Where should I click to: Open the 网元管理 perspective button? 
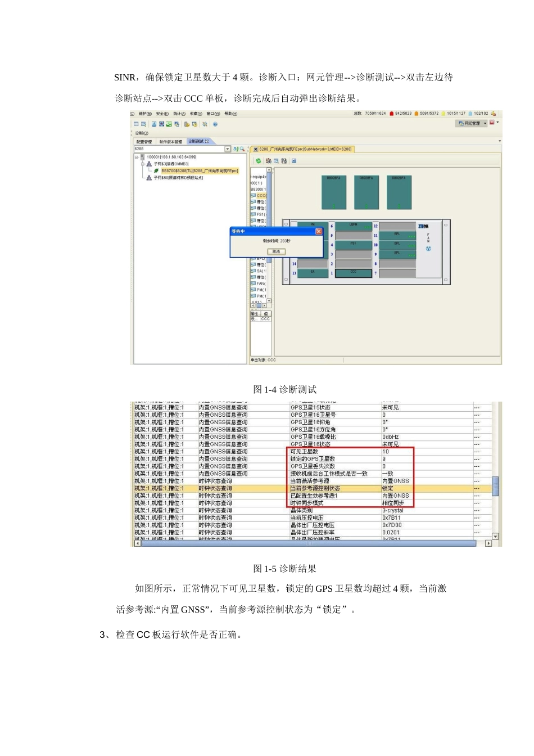(471, 123)
